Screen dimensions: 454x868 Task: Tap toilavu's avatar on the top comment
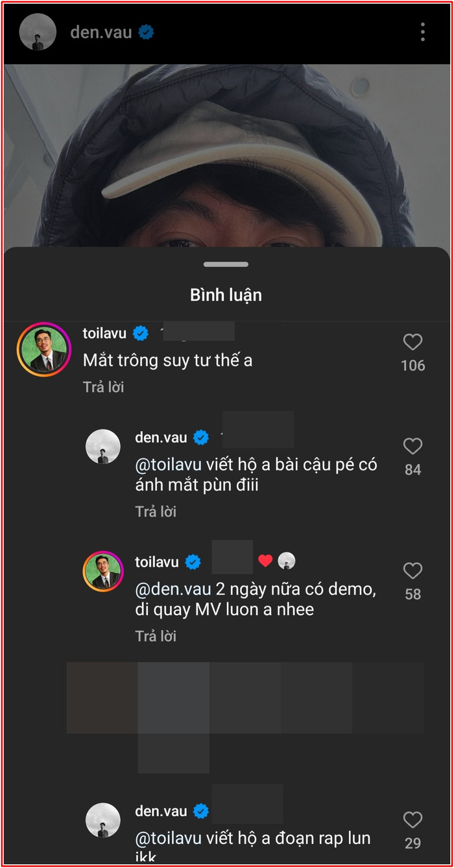(x=44, y=349)
